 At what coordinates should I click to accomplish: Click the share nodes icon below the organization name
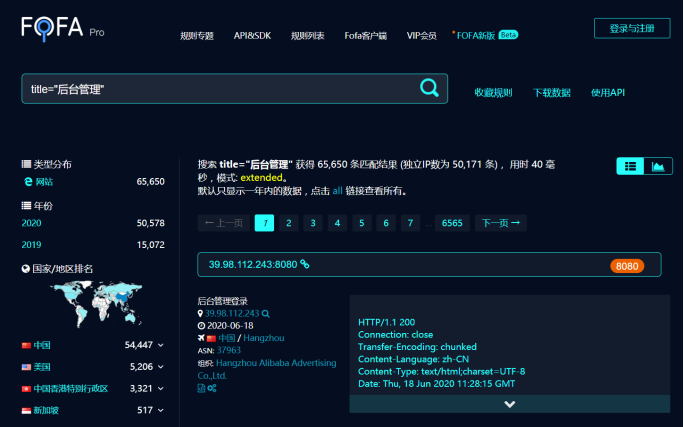pyautogui.click(x=212, y=388)
